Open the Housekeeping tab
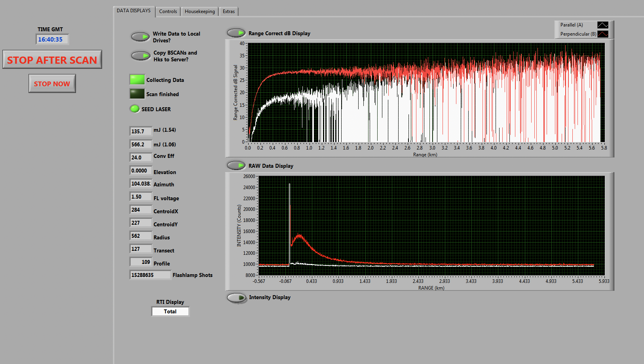The height and width of the screenshot is (364, 644). pos(199,11)
